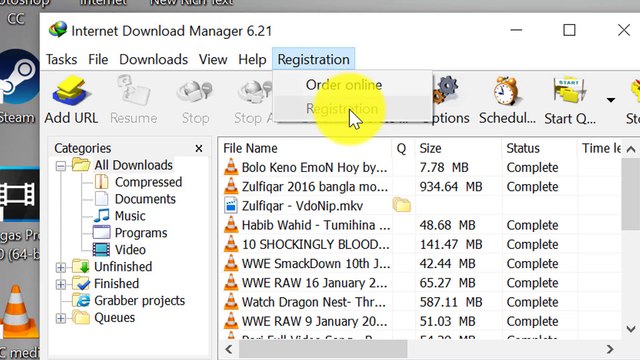Open Start Queue dropdown arrow
This screenshot has height=360, width=640.
click(611, 100)
